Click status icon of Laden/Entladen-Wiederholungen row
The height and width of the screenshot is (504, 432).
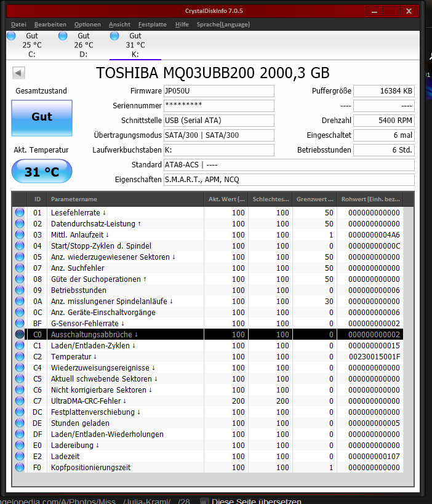(20, 434)
